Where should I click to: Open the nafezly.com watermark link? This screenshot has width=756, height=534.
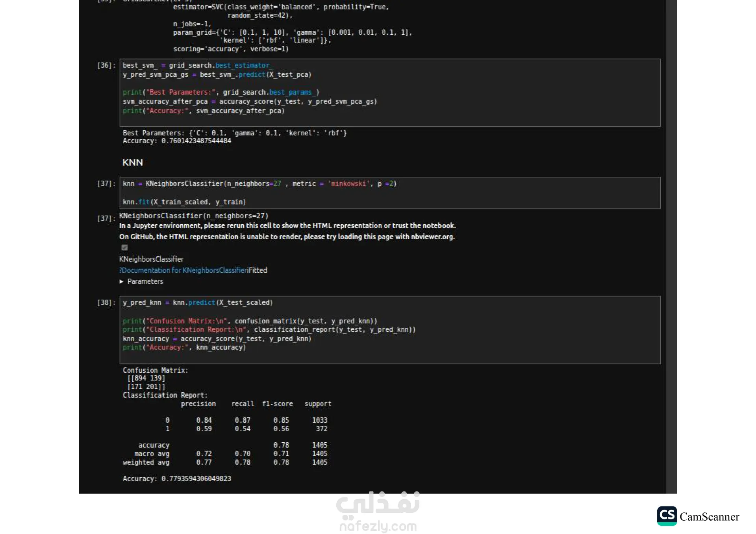point(378,526)
